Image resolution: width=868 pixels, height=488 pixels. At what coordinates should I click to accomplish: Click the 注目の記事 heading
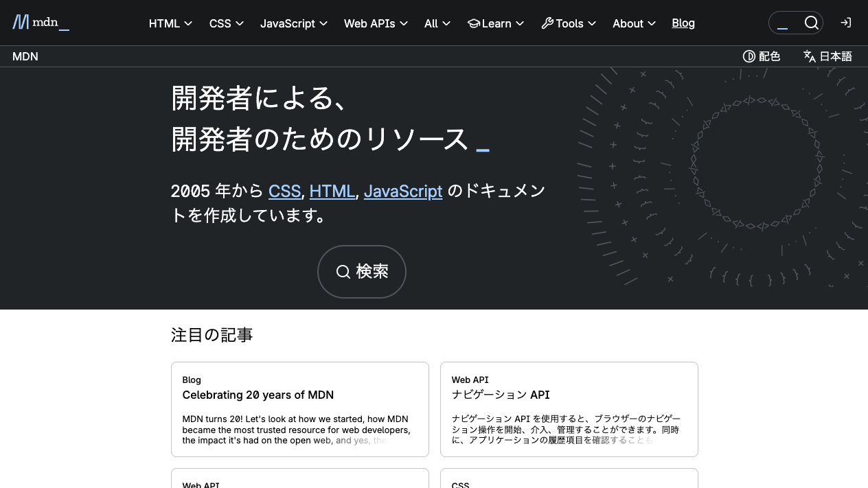(212, 335)
